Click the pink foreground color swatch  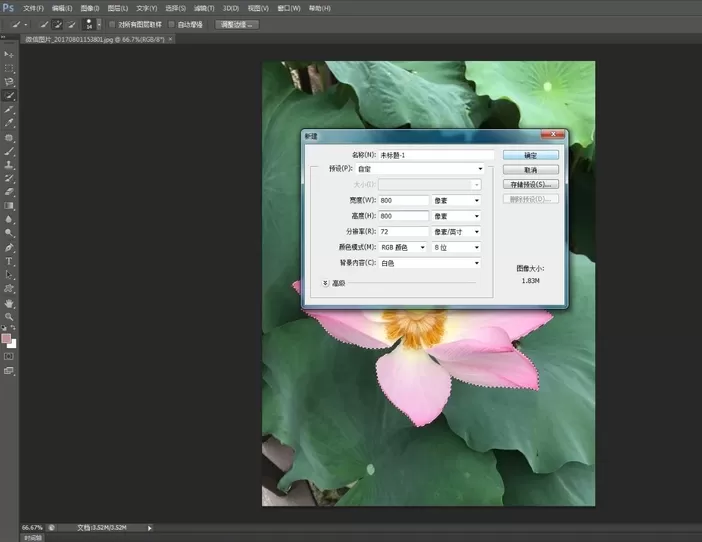(x=6, y=339)
